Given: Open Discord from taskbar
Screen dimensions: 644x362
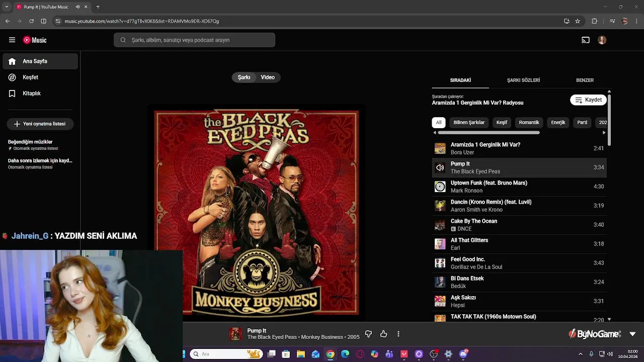Looking at the screenshot, I should click(463, 354).
